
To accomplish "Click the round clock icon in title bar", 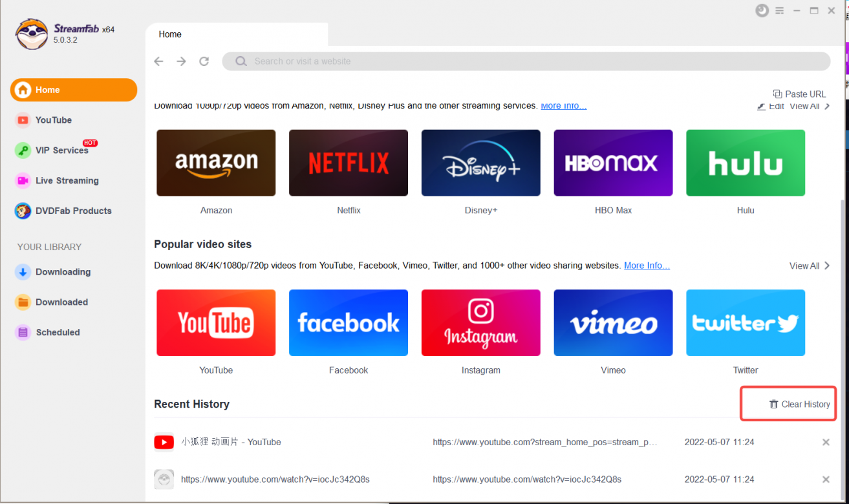I will click(762, 10).
